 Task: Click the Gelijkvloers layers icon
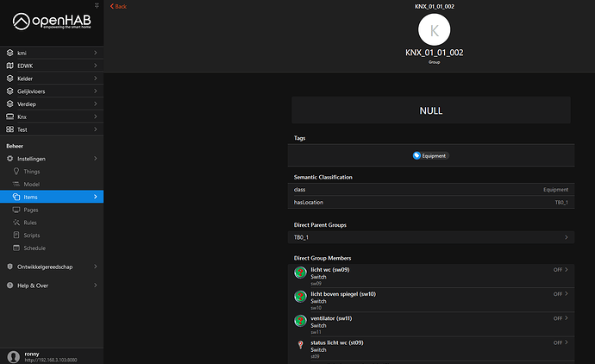coord(9,91)
